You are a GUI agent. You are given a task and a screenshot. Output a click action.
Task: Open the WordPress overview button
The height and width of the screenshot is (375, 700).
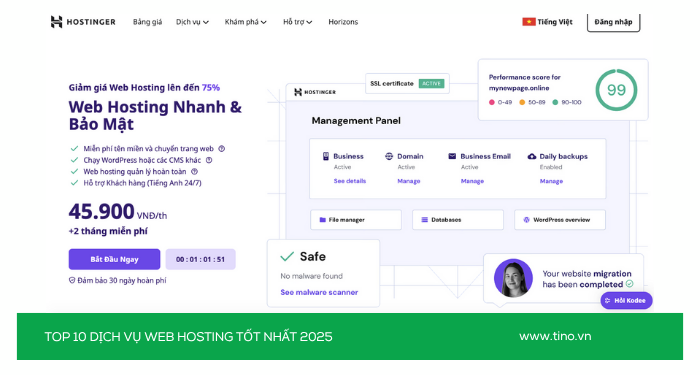[560, 220]
